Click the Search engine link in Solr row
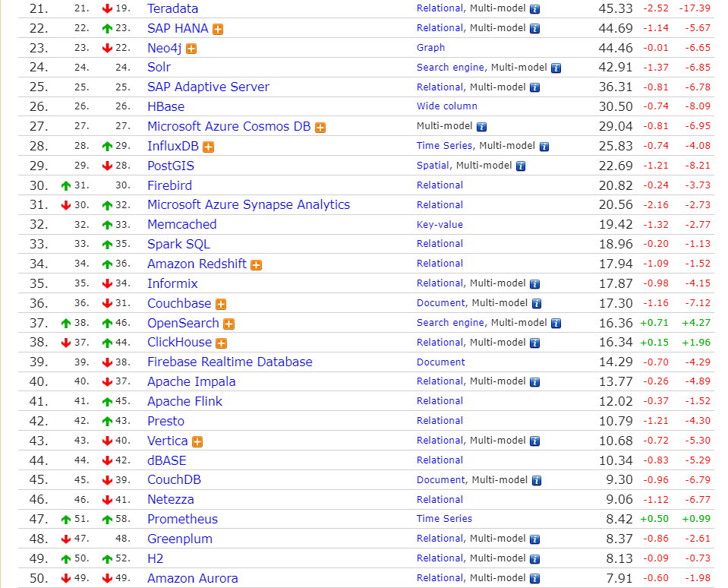Image resolution: width=728 pixels, height=588 pixels. (450, 68)
